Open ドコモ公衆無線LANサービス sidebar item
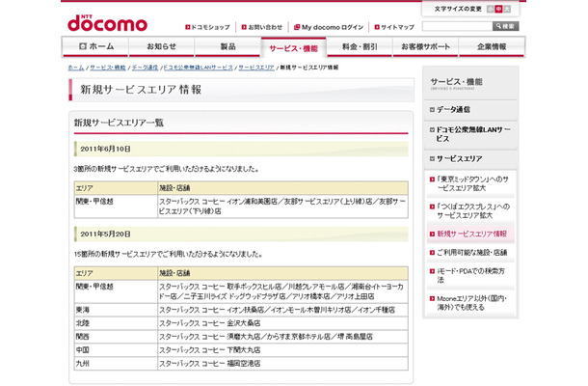588x386 pixels. [470, 134]
